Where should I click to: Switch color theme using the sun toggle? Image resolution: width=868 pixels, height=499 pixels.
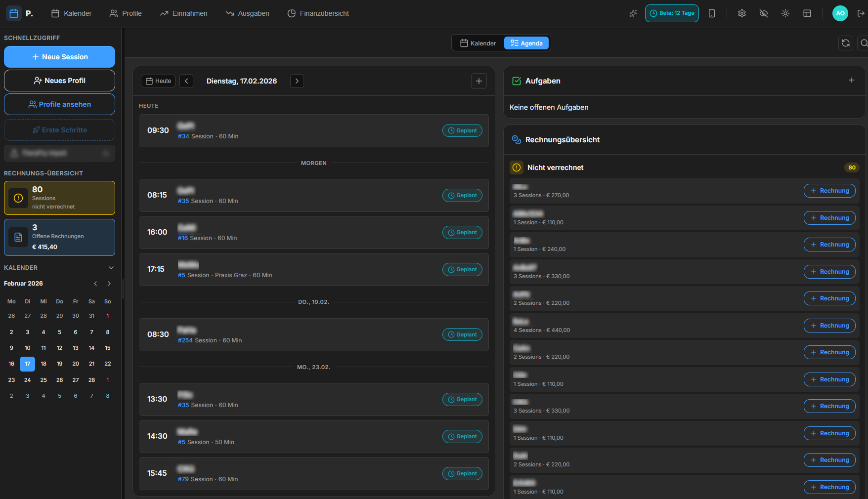785,13
